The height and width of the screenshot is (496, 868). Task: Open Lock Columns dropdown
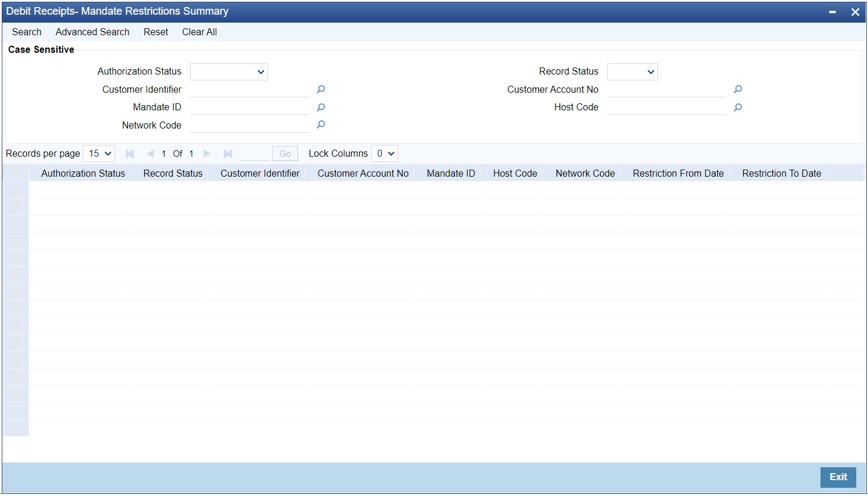pos(385,154)
